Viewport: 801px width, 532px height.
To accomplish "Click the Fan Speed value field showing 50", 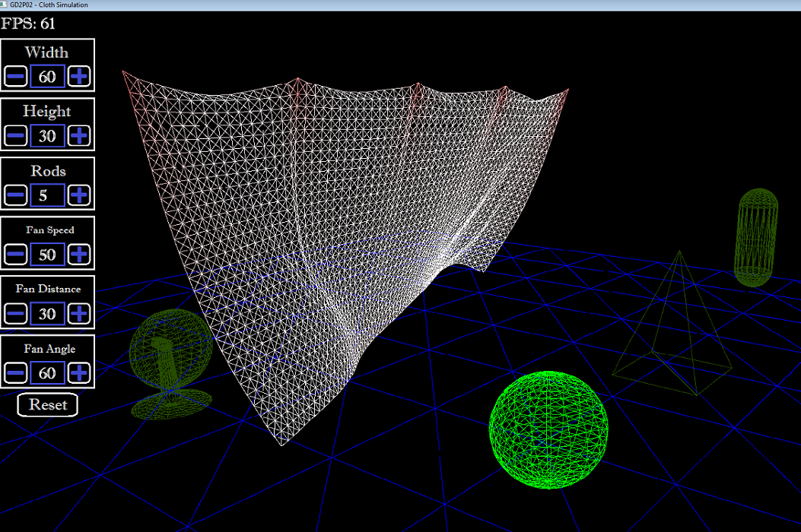I will (47, 255).
